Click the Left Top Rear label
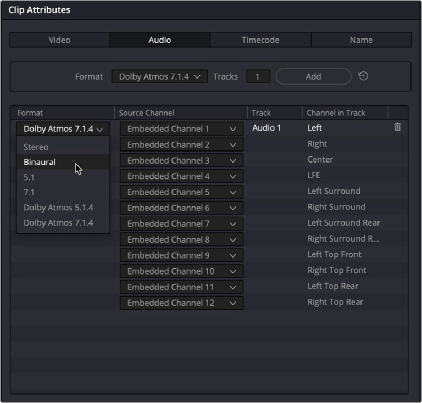The height and width of the screenshot is (403, 422). point(333,286)
